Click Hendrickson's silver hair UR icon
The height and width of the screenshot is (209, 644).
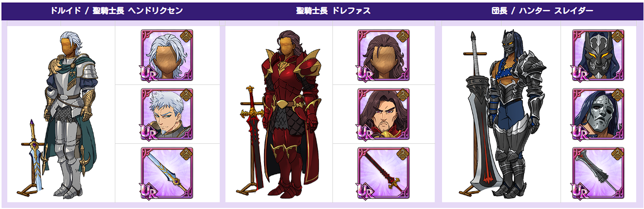click(167, 55)
